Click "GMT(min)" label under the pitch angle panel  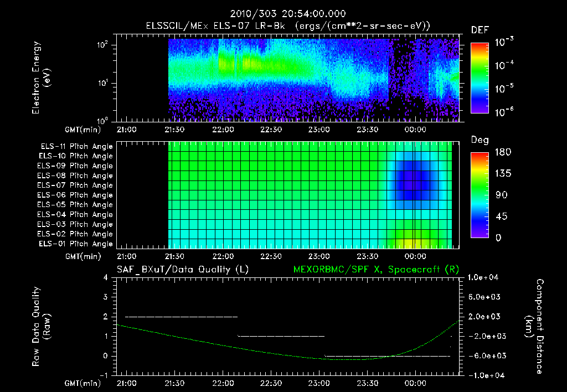click(83, 257)
